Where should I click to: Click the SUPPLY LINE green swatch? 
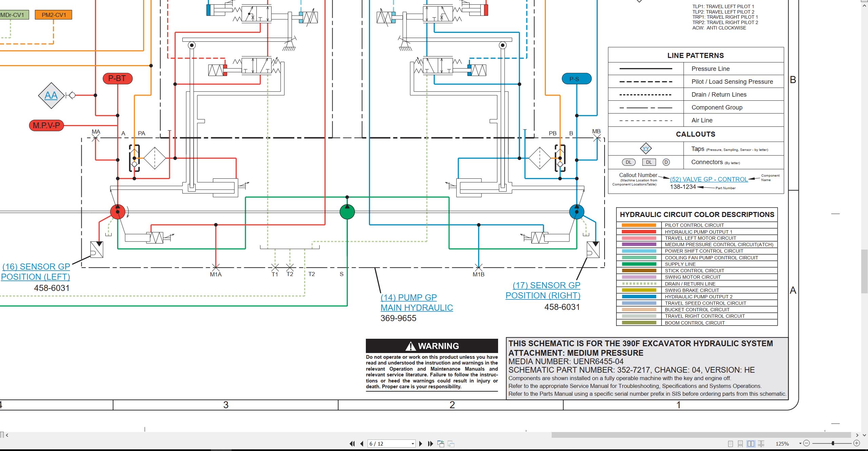coord(639,264)
